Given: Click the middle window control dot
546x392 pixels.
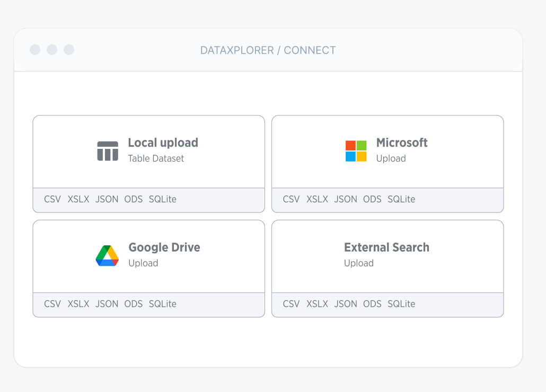Looking at the screenshot, I should [x=52, y=50].
